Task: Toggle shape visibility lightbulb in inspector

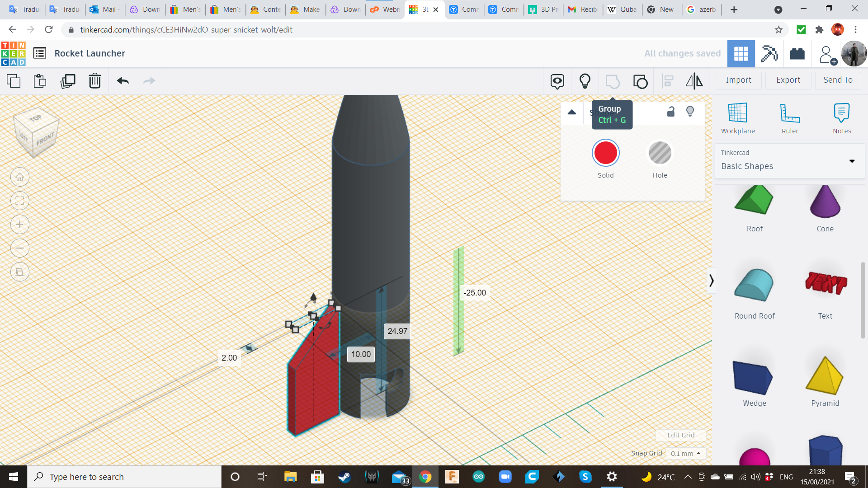Action: [x=690, y=112]
